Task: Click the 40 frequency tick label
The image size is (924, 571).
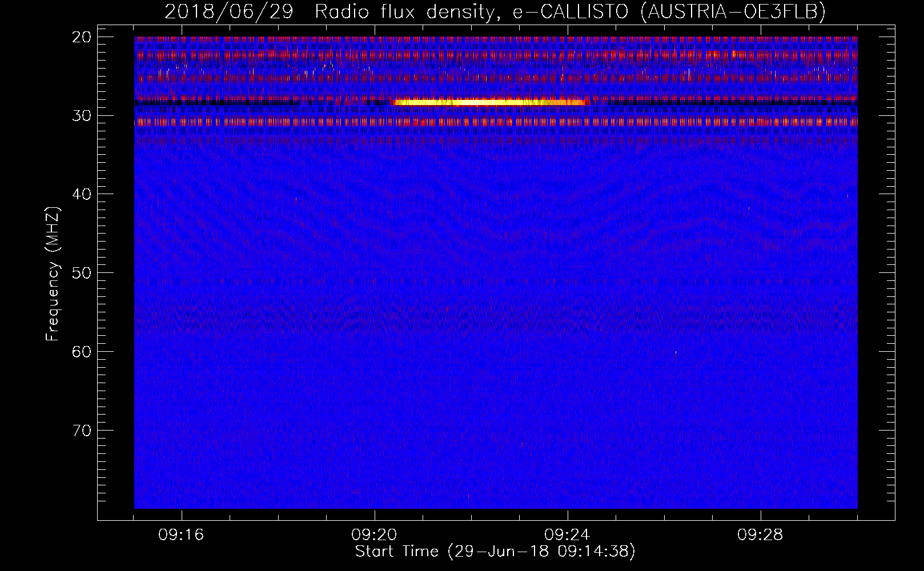Action: (82, 194)
